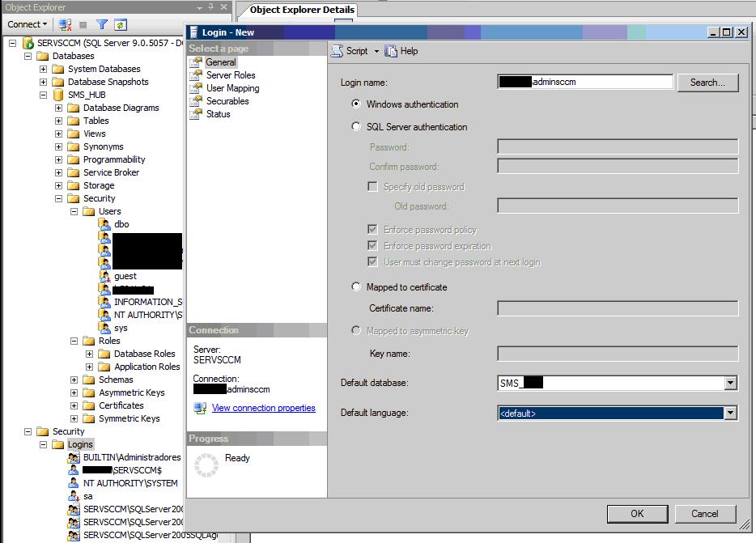Screen dimensions: 756x543
Task: Click the sa login icon
Action: click(x=74, y=496)
